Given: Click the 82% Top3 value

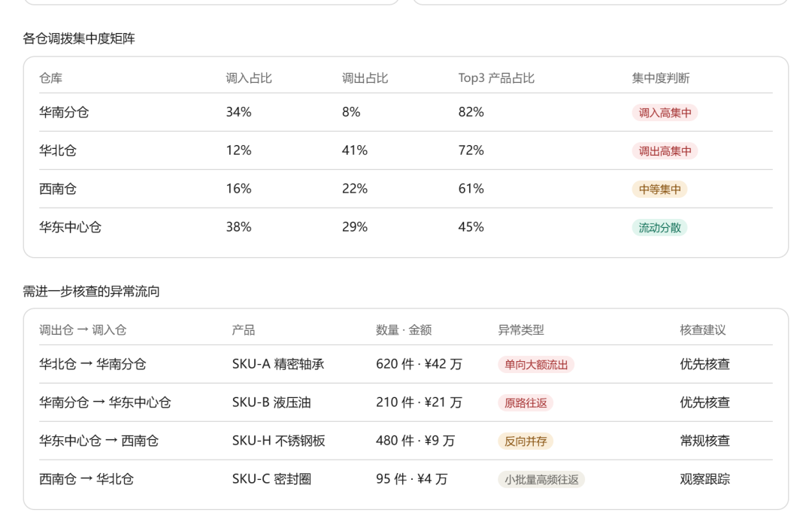Looking at the screenshot, I should [471, 112].
